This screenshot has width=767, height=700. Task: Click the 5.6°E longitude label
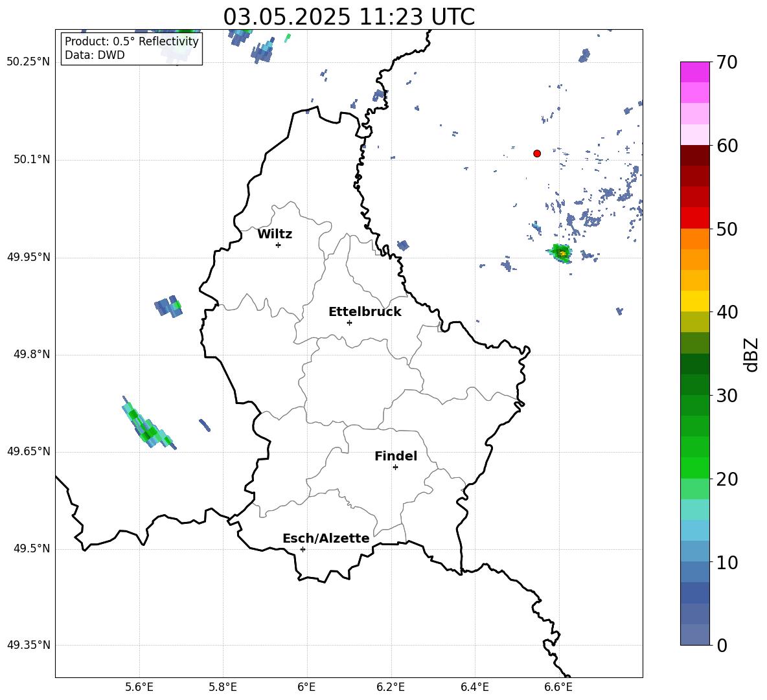[x=139, y=687]
